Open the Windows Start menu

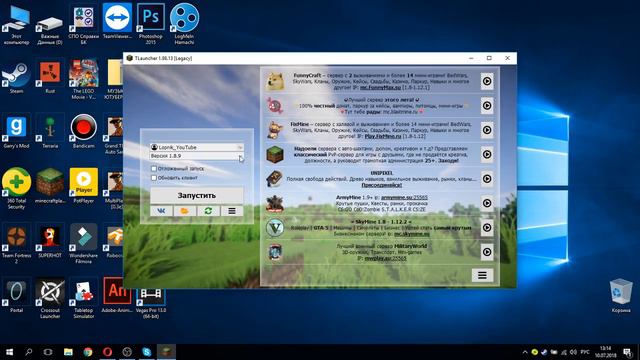pos(9,351)
